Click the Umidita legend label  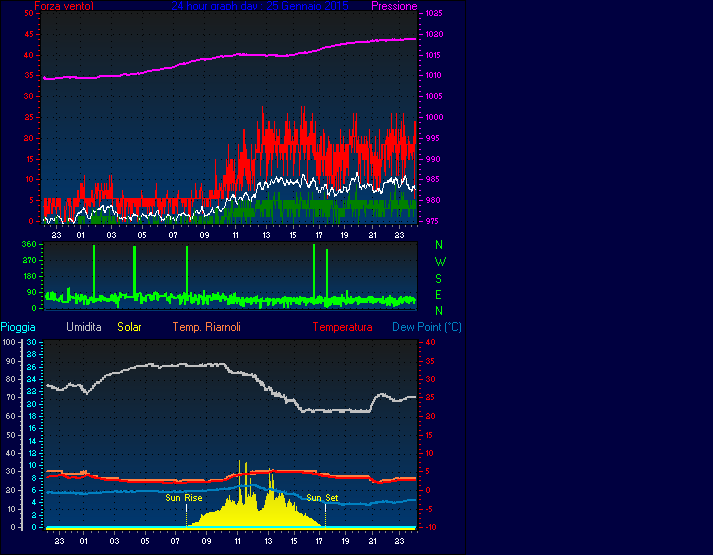84,327
